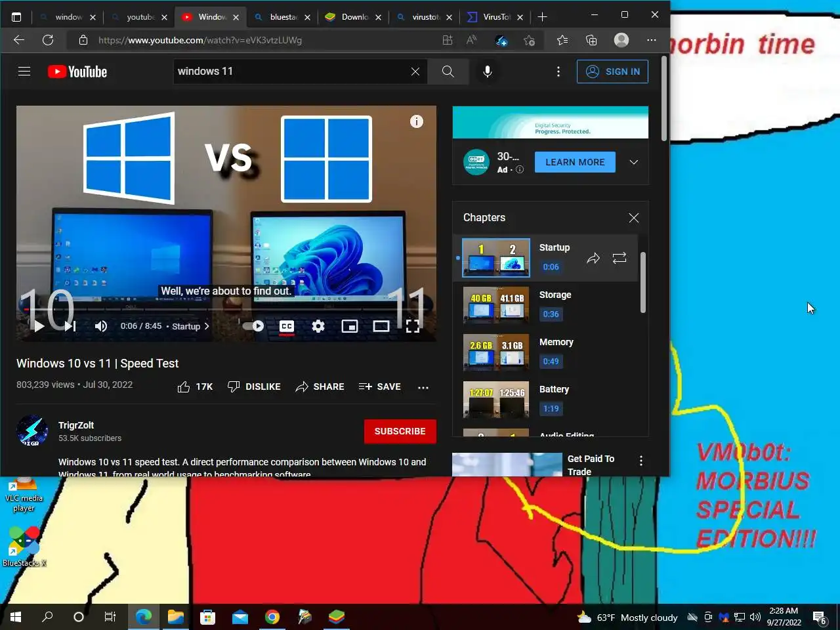
Task: Switch to miniplayer mode
Action: tap(350, 326)
